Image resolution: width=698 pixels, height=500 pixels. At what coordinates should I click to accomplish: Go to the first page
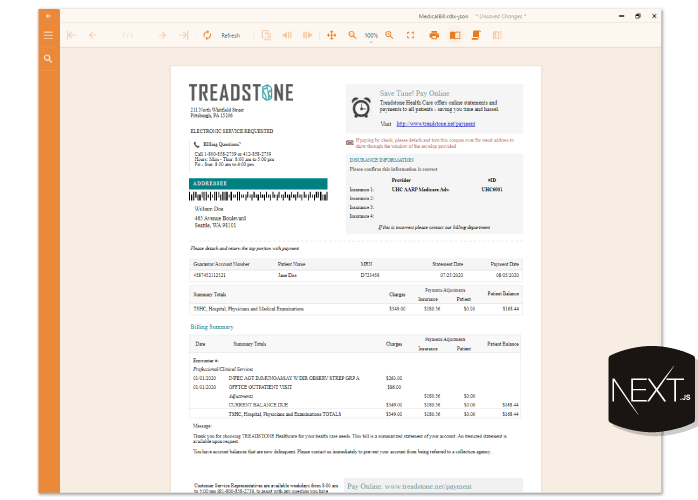click(71, 35)
